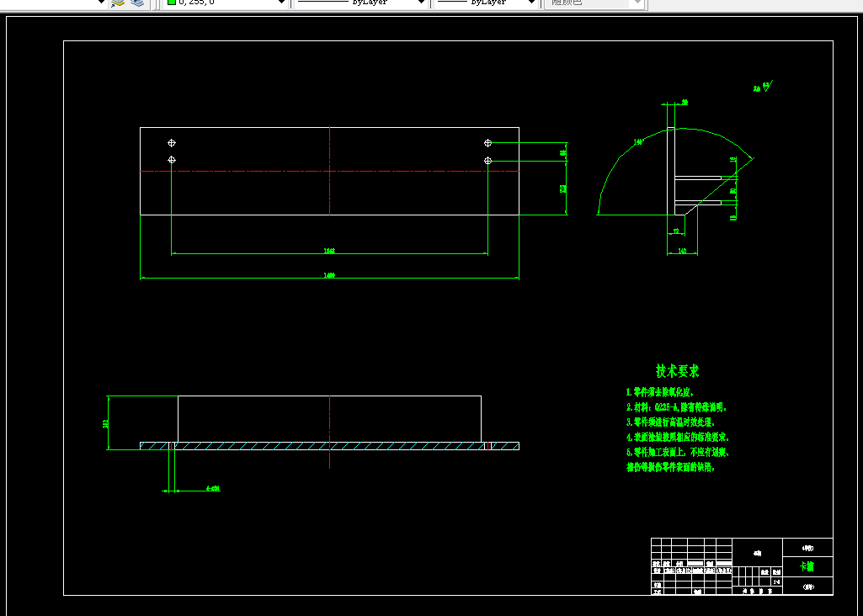Open the greyed-out plot style dropdown
Screen dimensions: 863x616
pyautogui.click(x=594, y=3)
